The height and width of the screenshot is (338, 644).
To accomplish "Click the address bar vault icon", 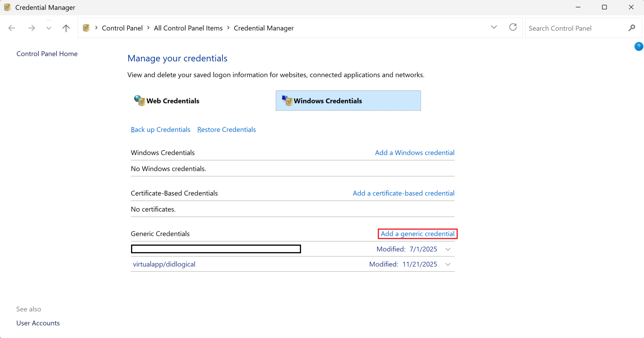I will click(x=86, y=28).
